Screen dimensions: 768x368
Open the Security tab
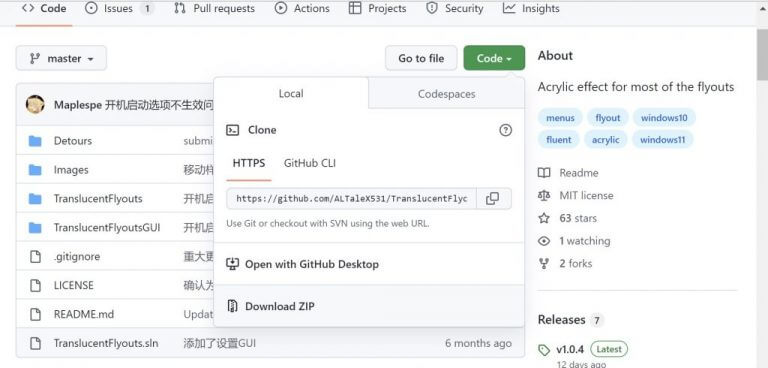[x=455, y=8]
